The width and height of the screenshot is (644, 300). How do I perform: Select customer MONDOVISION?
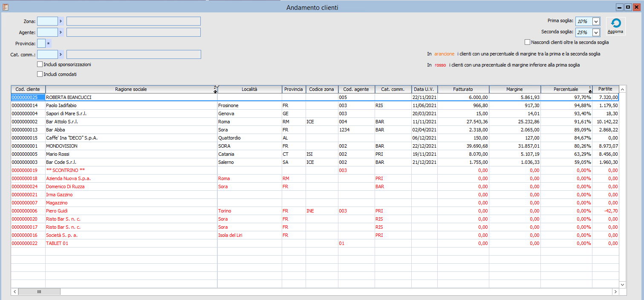coord(62,146)
